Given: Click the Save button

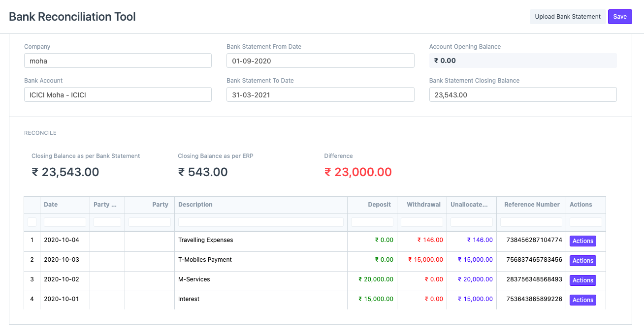Looking at the screenshot, I should [x=619, y=16].
